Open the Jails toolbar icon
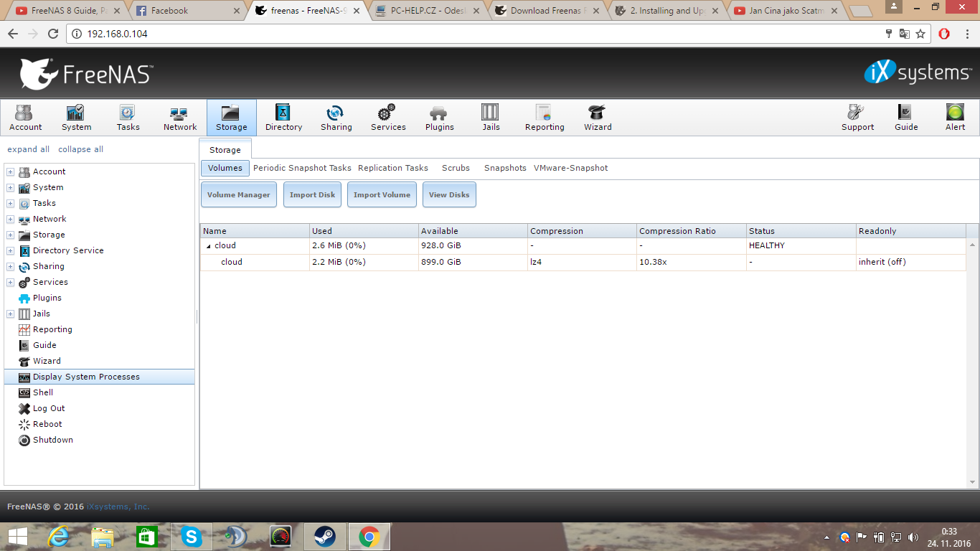980x551 pixels. (491, 118)
